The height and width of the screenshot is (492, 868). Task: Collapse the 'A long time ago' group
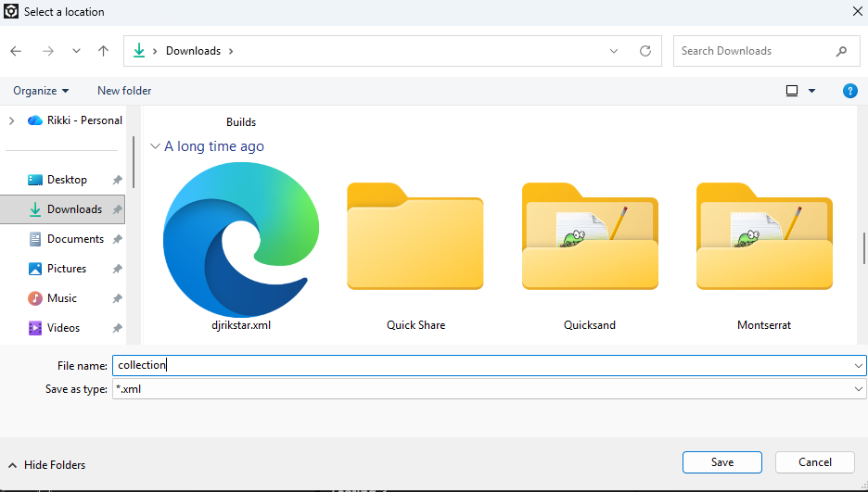pos(155,146)
